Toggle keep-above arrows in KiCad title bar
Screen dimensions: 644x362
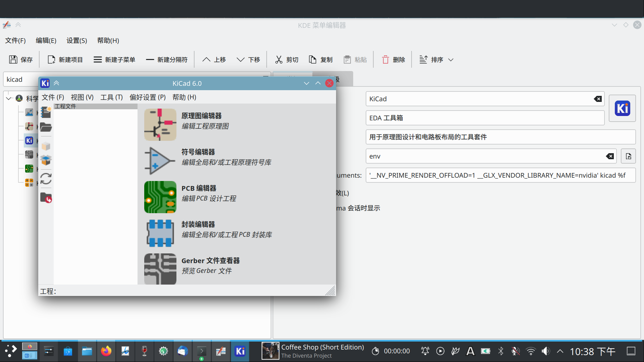pos(56,83)
